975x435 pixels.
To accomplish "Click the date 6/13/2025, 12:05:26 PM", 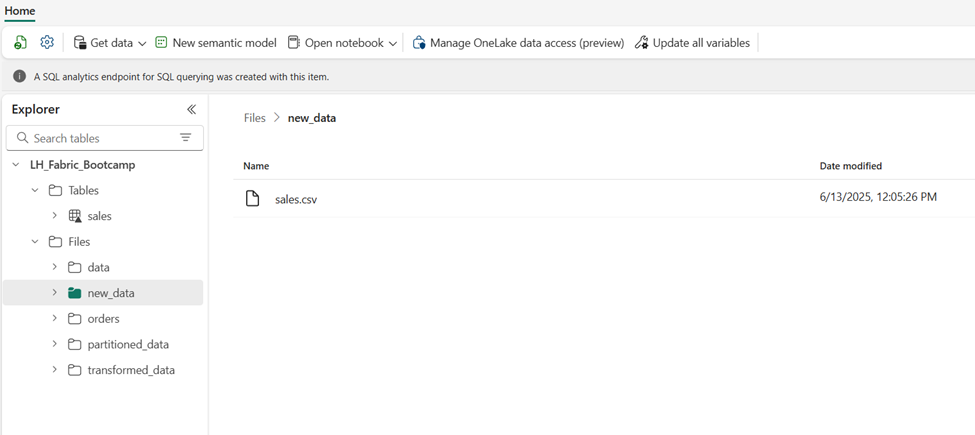I will pyautogui.click(x=878, y=197).
